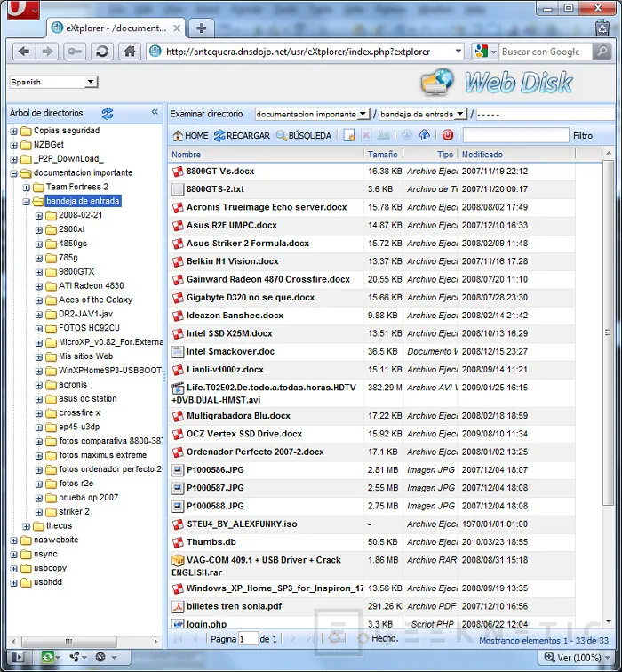This screenshot has height=672, width=622.
Task: Click the download arrow toolbar icon
Action: pos(407,135)
